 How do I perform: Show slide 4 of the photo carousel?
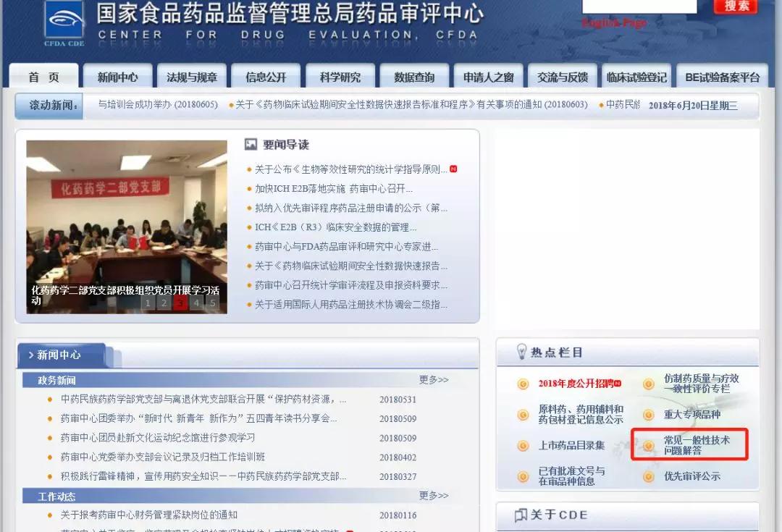click(x=196, y=303)
